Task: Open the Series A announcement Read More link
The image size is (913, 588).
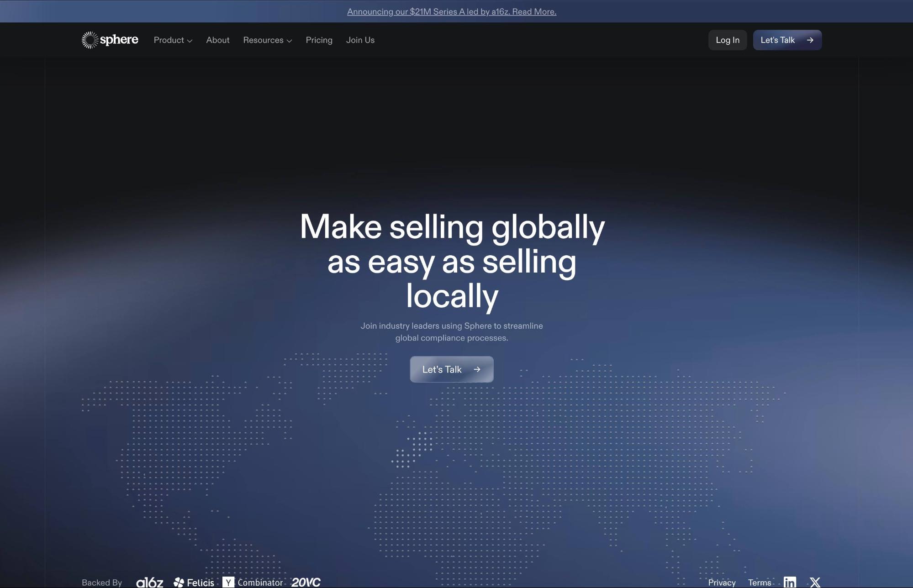Action: pos(451,11)
